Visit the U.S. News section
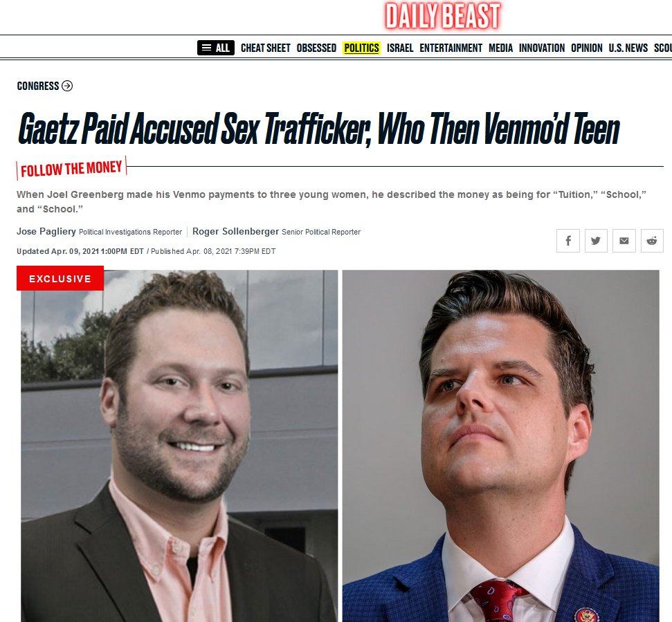The height and width of the screenshot is (622, 672). click(x=628, y=48)
